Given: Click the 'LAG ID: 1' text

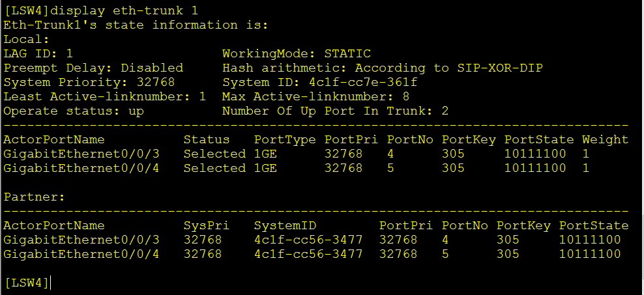Looking at the screenshot, I should 38,53.
